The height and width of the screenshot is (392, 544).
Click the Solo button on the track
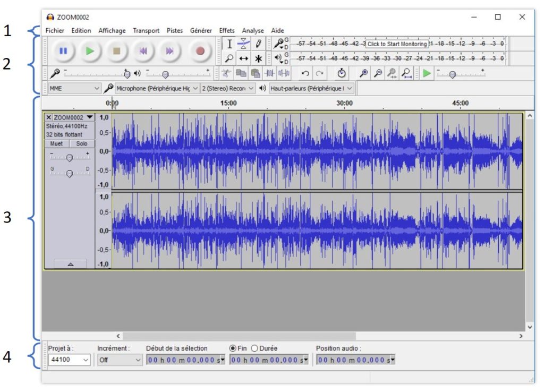click(x=82, y=143)
